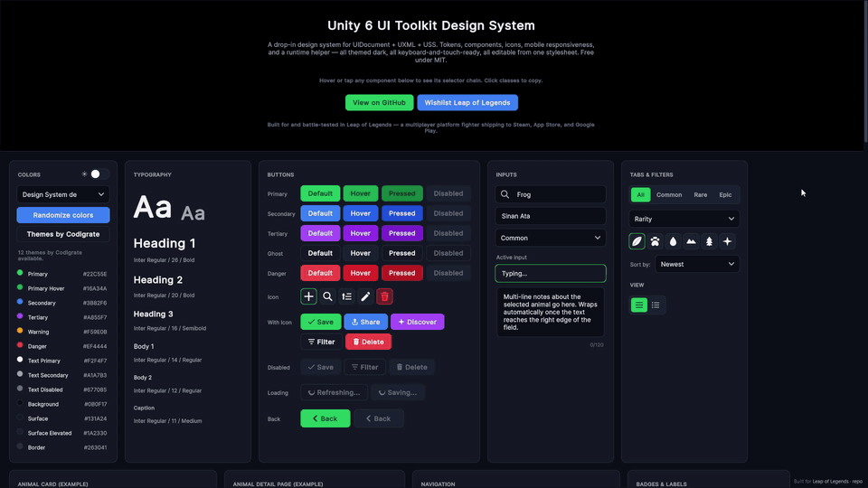Click the Tertiary purple color swatch
The image size is (868, 488).
(20, 316)
